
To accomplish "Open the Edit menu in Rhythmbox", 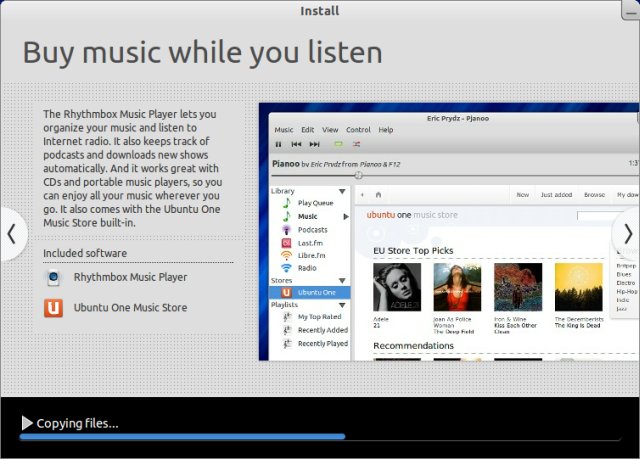I will coord(308,130).
